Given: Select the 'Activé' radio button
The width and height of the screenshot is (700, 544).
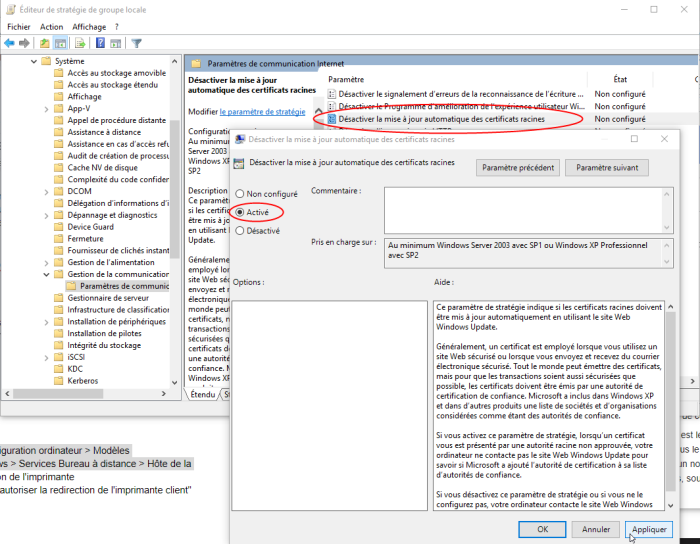Looking at the screenshot, I should [240, 212].
